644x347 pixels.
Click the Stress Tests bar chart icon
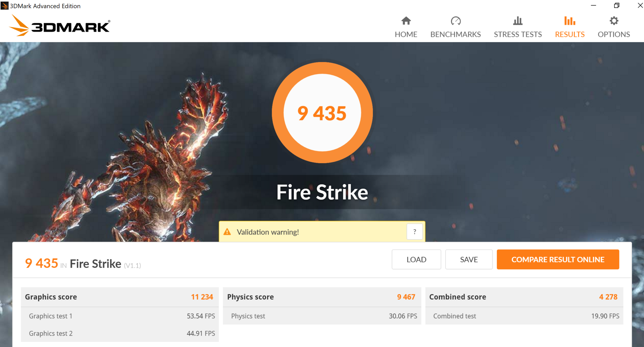pyautogui.click(x=518, y=21)
